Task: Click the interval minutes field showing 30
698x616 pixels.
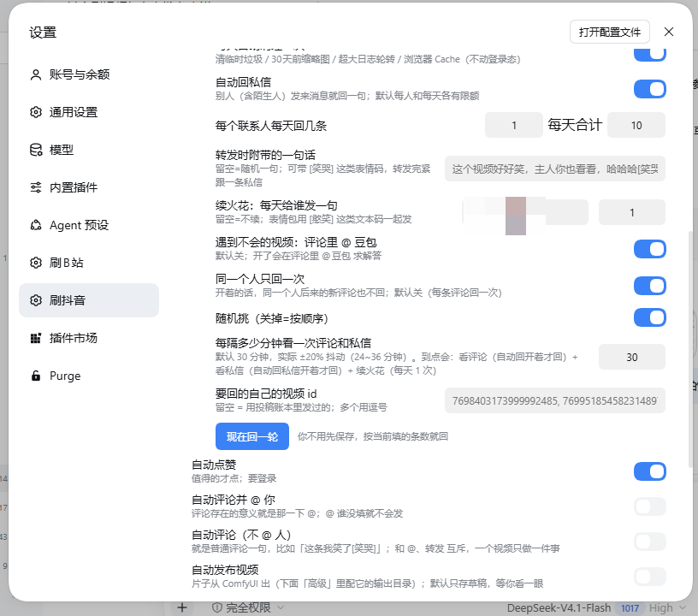Action: coord(631,357)
